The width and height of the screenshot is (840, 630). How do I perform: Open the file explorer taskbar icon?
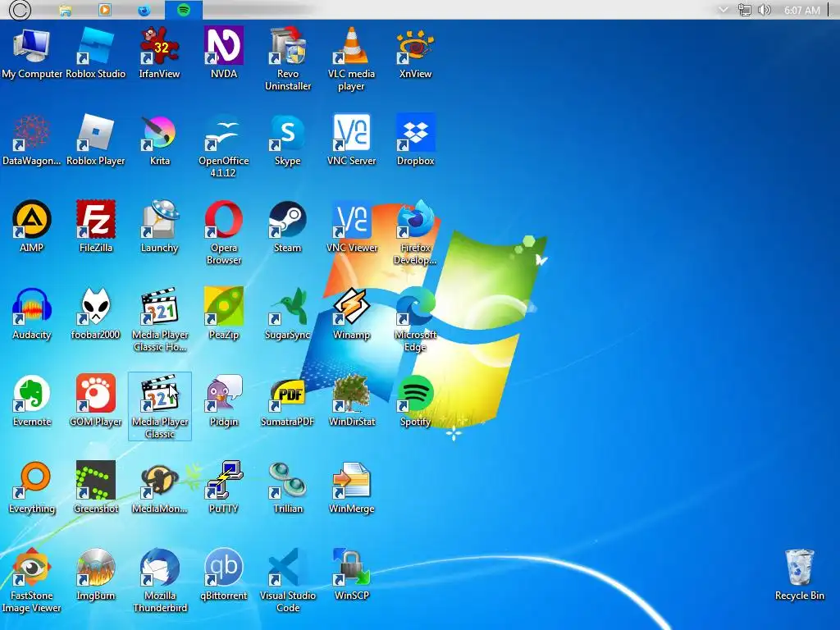tap(65, 10)
